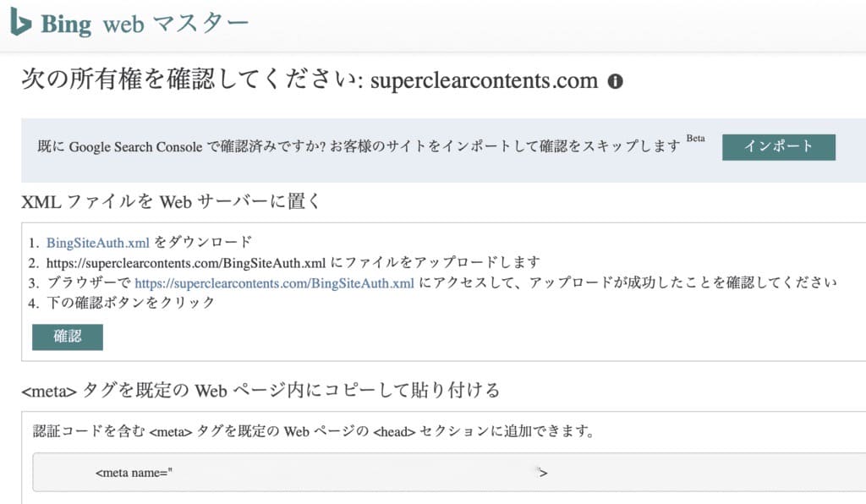Viewport: 866px width, 504px height.
Task: Click the インポート button to import from Google
Action: click(x=777, y=146)
